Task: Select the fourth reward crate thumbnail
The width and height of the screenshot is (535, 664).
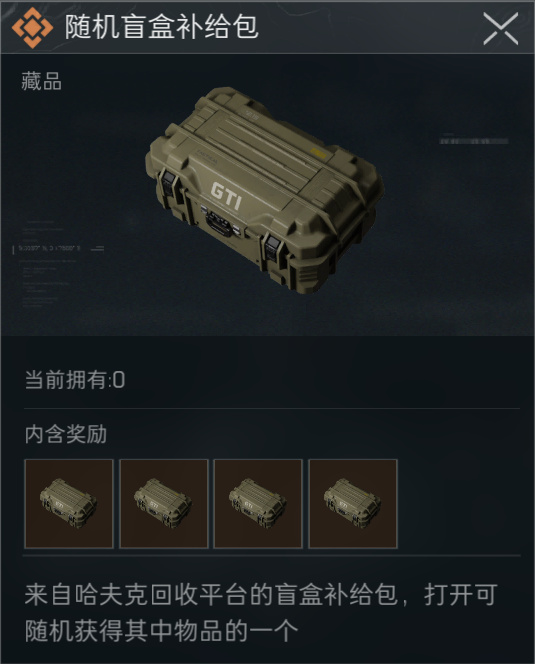Action: click(353, 504)
